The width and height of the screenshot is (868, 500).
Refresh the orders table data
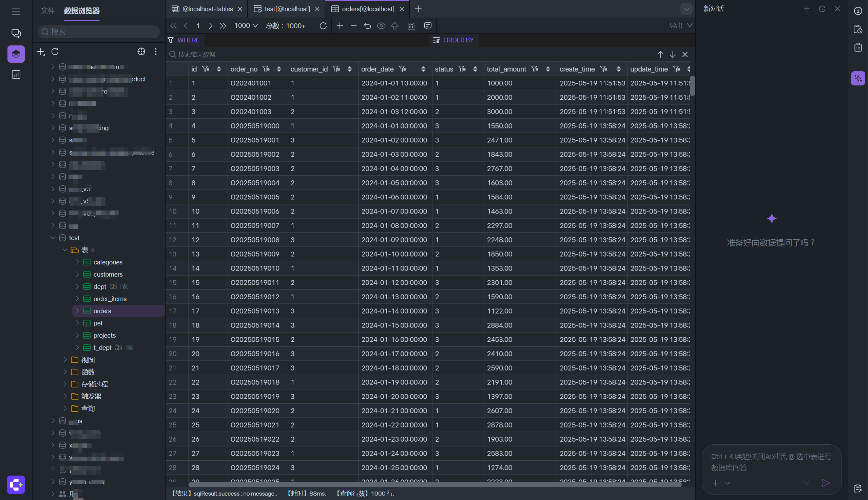point(323,26)
